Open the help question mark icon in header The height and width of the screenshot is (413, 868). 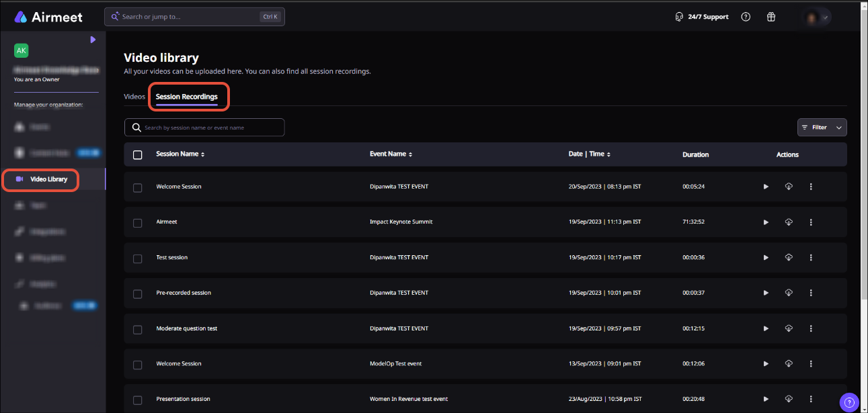746,17
